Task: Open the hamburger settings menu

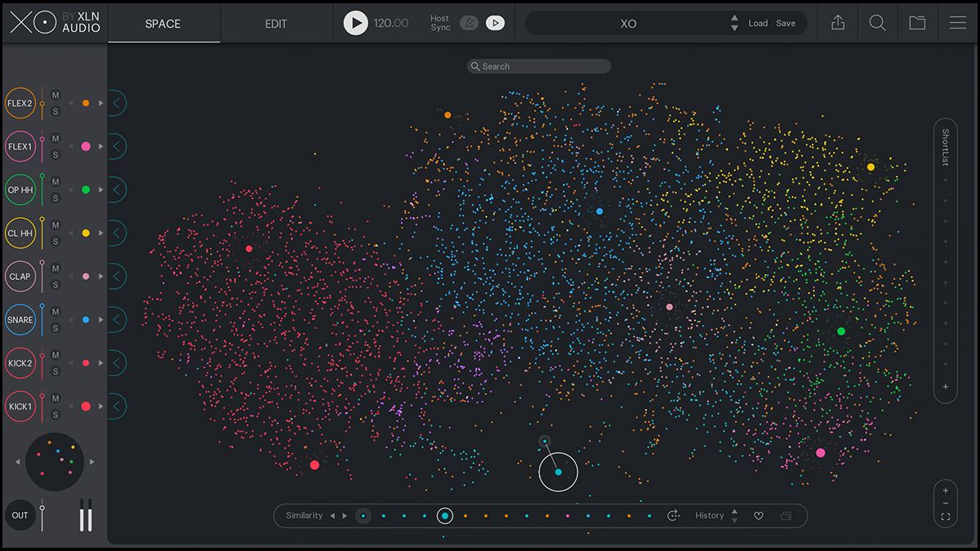Action: pos(957,23)
